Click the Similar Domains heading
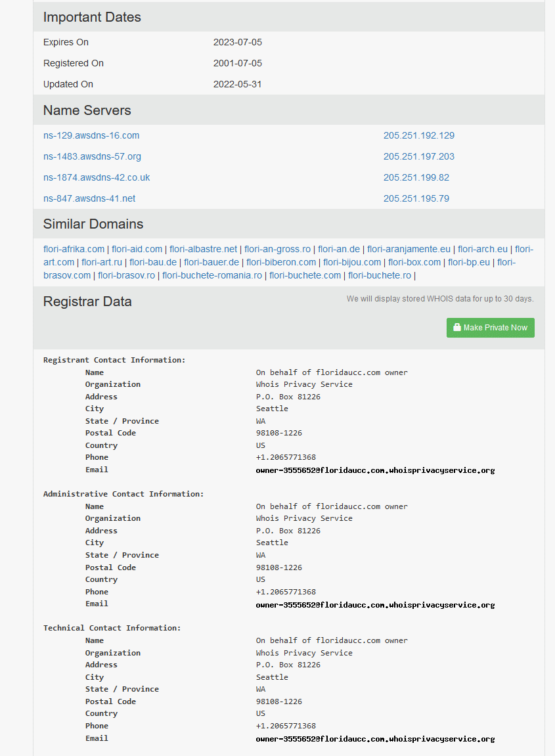This screenshot has width=555, height=756. tap(93, 224)
